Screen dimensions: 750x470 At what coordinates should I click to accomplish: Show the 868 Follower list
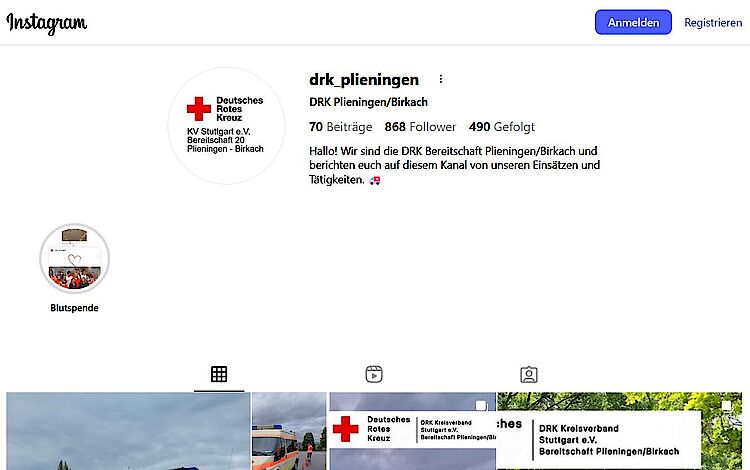tap(420, 127)
